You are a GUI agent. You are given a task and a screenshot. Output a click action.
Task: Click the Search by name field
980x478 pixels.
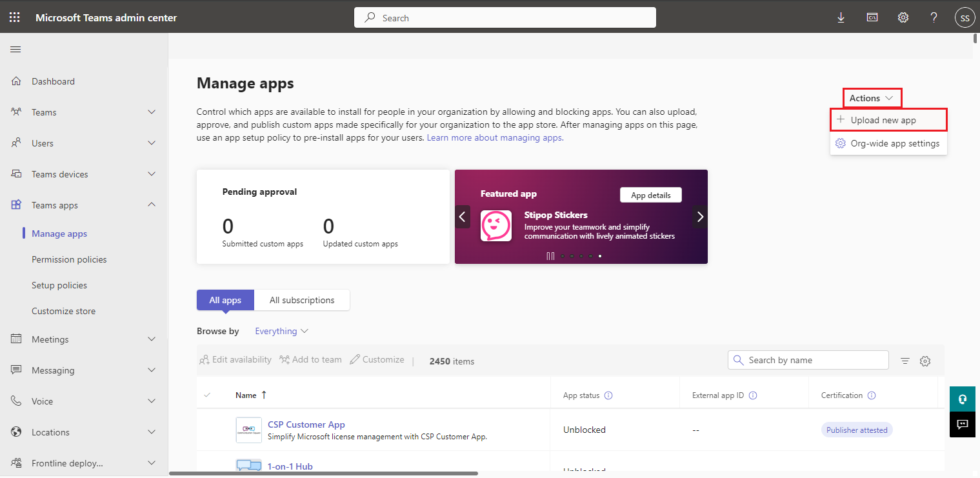coord(808,360)
